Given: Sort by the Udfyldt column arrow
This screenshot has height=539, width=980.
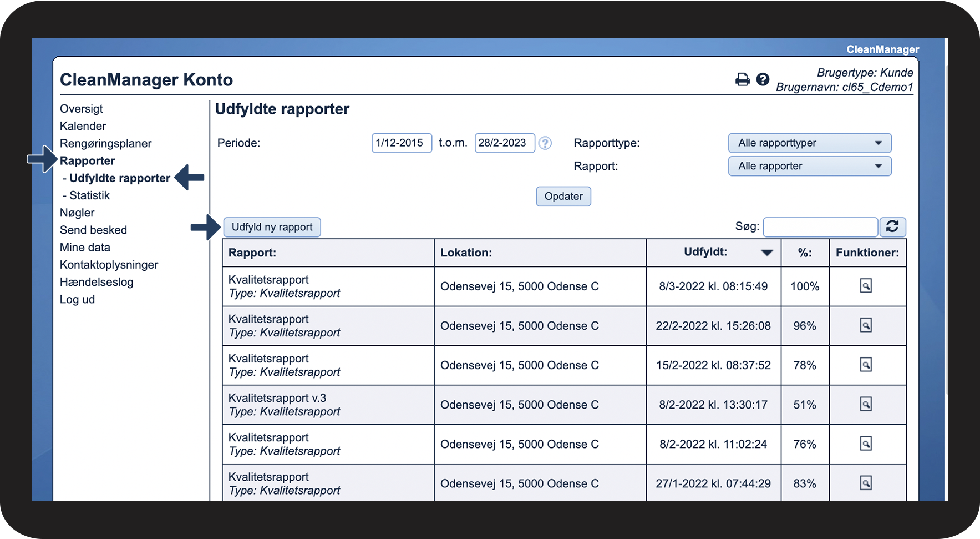Looking at the screenshot, I should (766, 253).
